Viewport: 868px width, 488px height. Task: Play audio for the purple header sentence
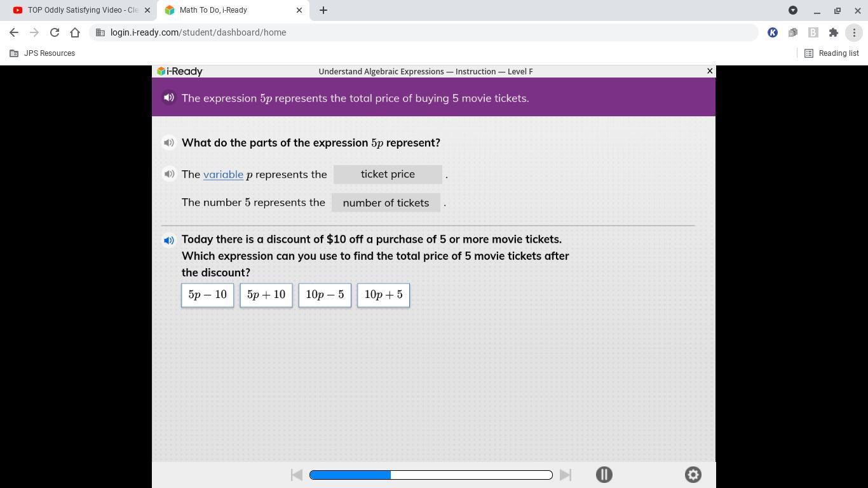(x=168, y=98)
